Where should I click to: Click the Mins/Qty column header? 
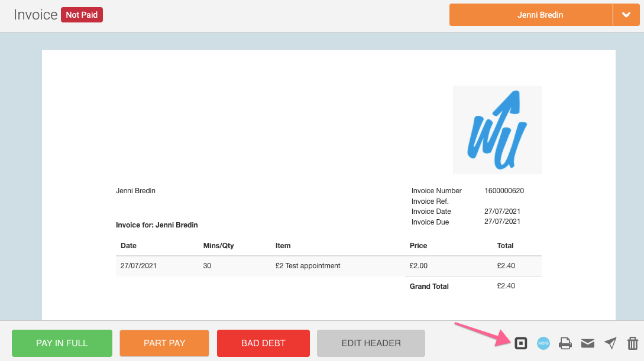[218, 246]
